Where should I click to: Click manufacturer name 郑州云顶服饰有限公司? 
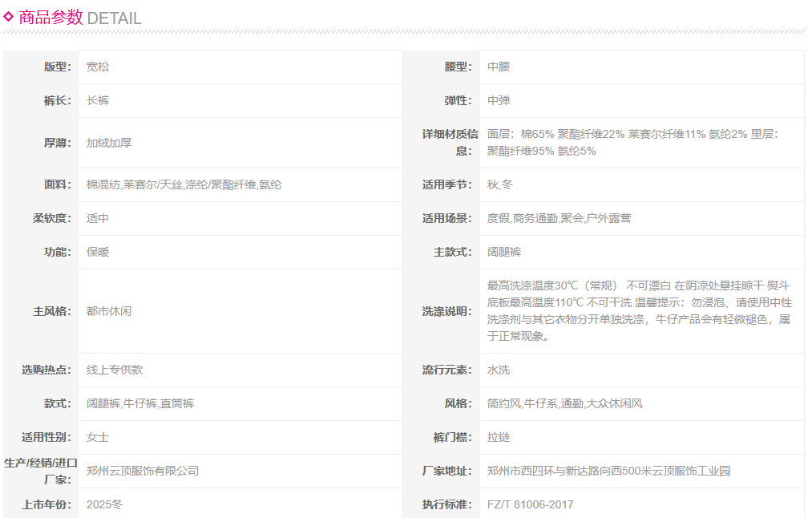[143, 471]
